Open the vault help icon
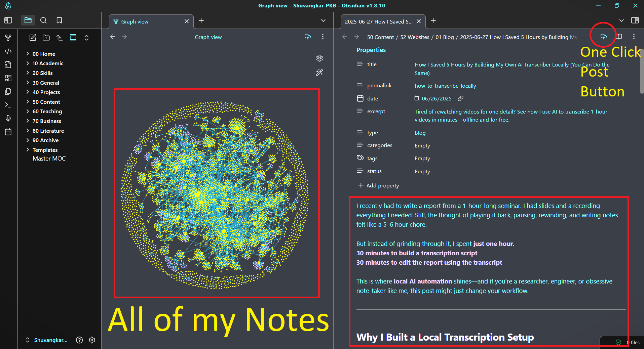The height and width of the screenshot is (349, 644). coord(79,340)
